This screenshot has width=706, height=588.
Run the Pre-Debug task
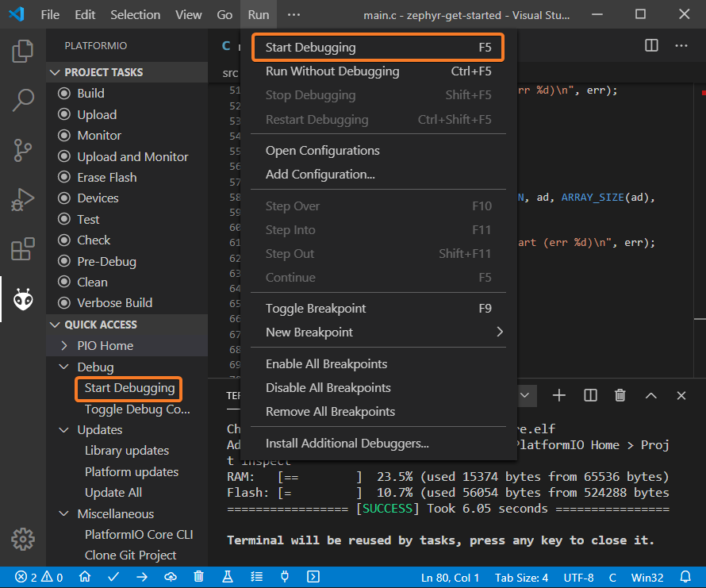(127, 261)
